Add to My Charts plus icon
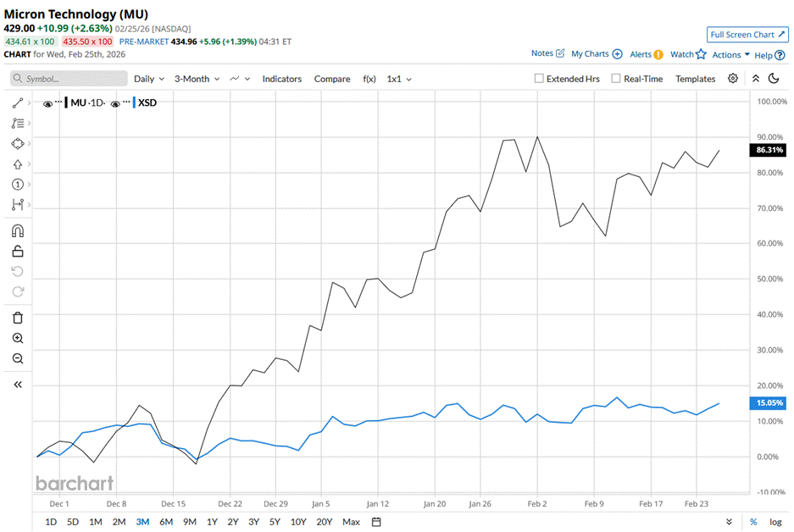Viewport: 794px width, 532px height. tap(617, 54)
